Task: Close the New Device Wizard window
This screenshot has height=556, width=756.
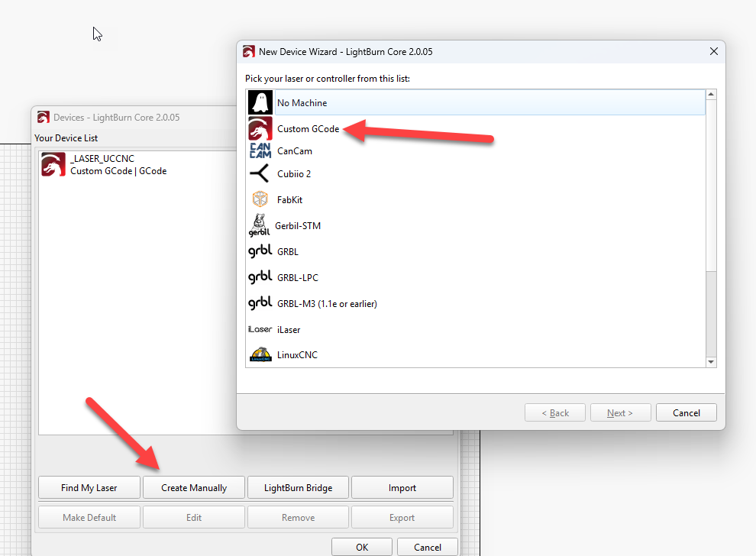Action: pyautogui.click(x=713, y=52)
